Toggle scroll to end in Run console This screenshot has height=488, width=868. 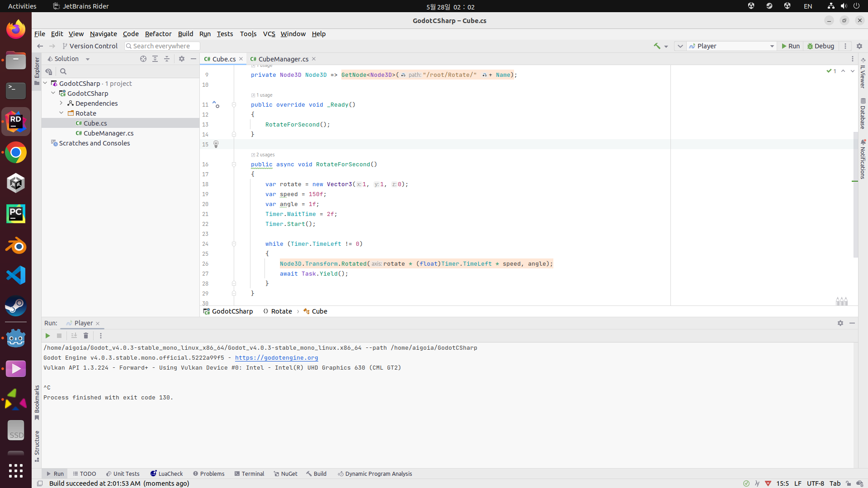[x=74, y=336]
